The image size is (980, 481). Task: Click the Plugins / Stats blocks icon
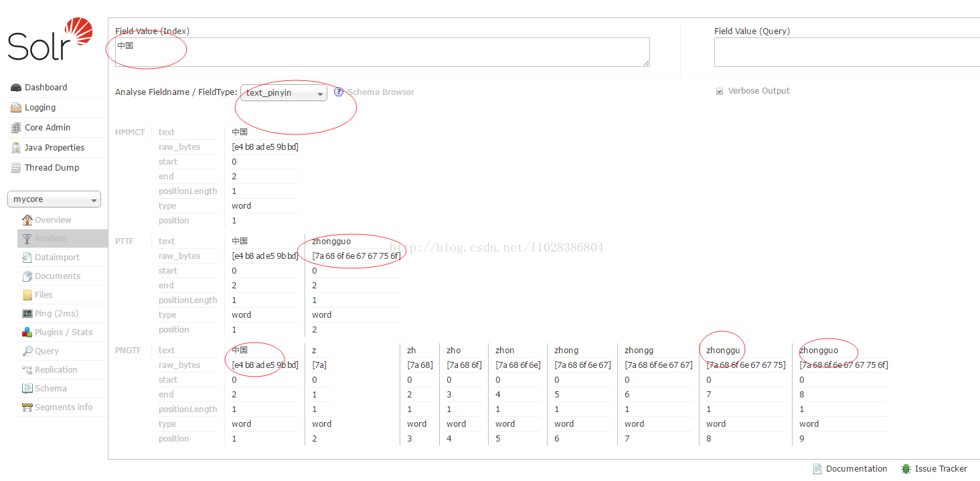coord(27,332)
